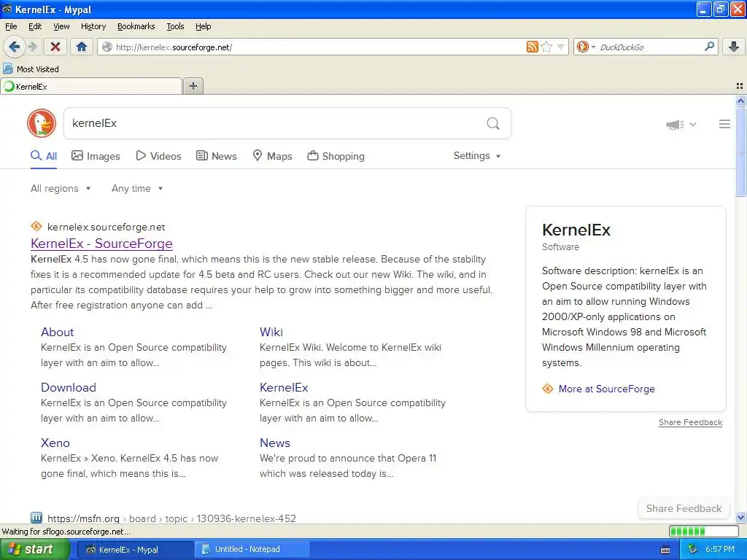Open the News sitelink about Opera 11
Viewport: 747px width, 560px height.
pyautogui.click(x=275, y=443)
